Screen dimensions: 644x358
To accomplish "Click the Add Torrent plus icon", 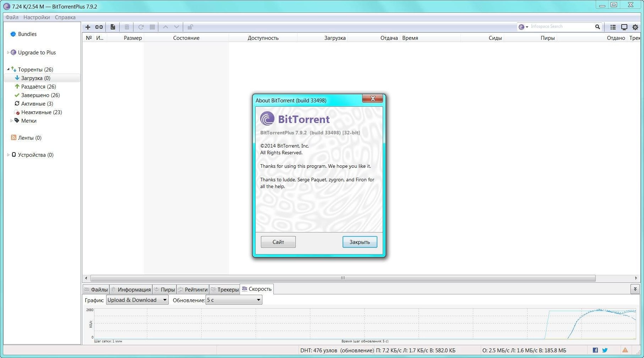I will [x=88, y=27].
